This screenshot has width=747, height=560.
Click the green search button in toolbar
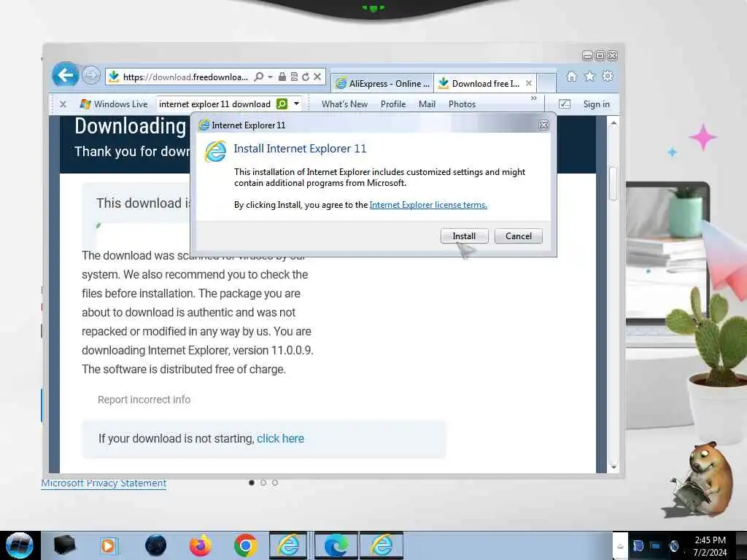(282, 104)
